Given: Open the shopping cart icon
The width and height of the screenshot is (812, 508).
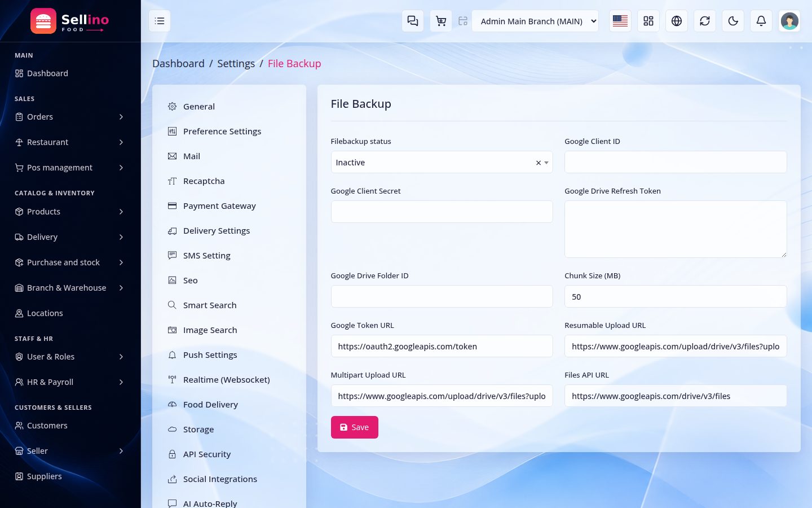Looking at the screenshot, I should 441,21.
